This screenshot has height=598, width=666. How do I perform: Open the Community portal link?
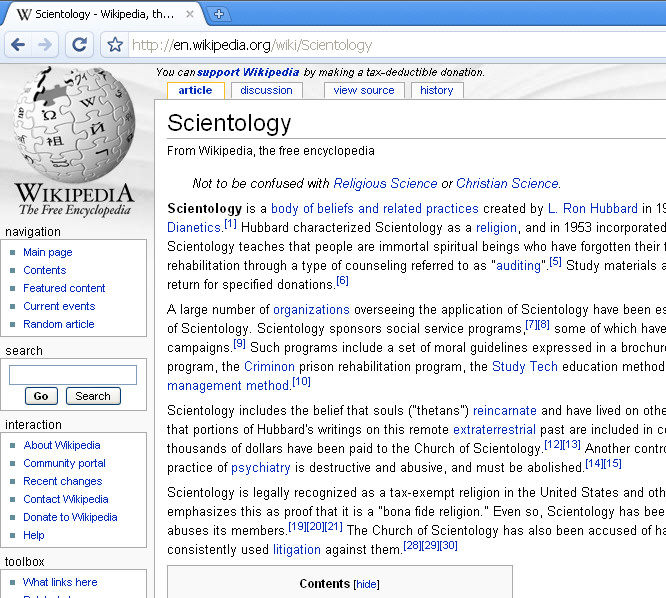(65, 463)
